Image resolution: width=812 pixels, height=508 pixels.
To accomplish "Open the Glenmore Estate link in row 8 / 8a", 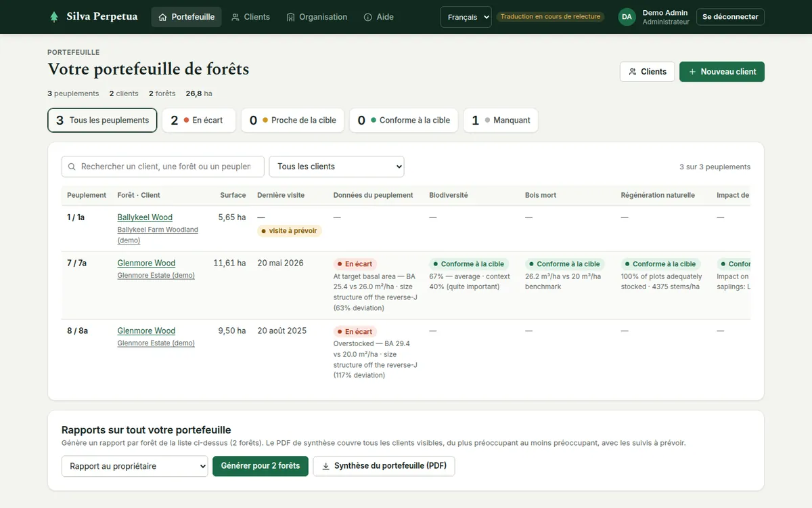I will pos(156,343).
